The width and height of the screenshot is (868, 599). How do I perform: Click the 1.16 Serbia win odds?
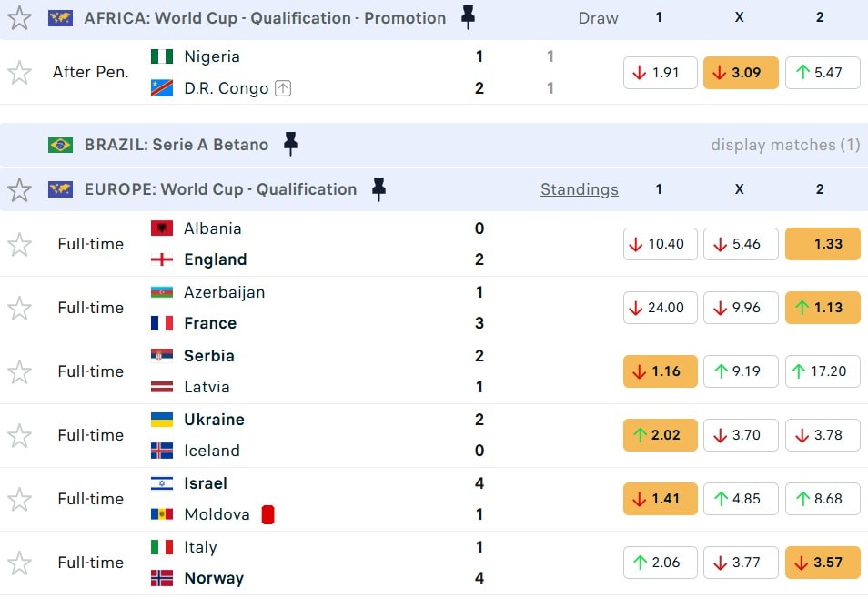pos(660,371)
